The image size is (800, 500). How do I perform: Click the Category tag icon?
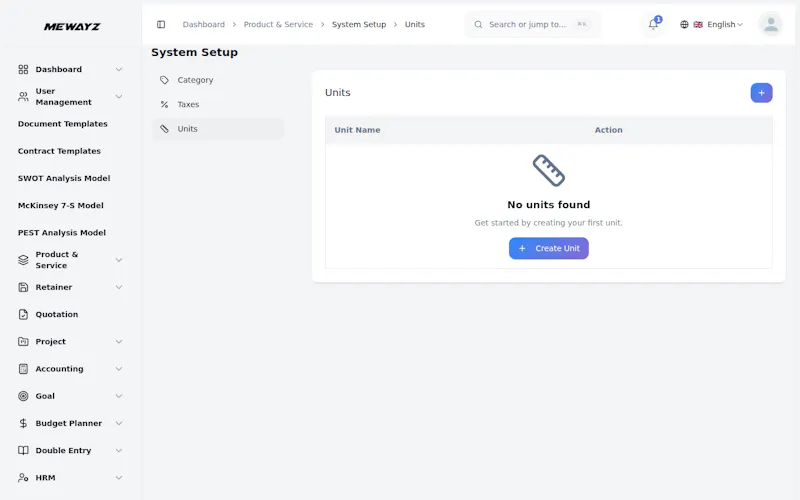[164, 80]
